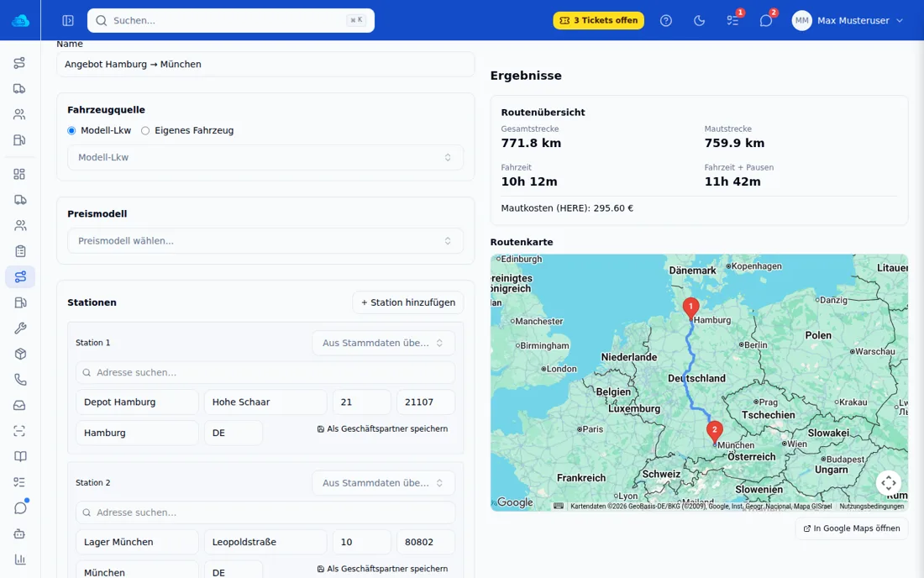924x578 pixels.
Task: Open Station 2 Aus Stammdaten dropdown
Action: [x=383, y=483]
